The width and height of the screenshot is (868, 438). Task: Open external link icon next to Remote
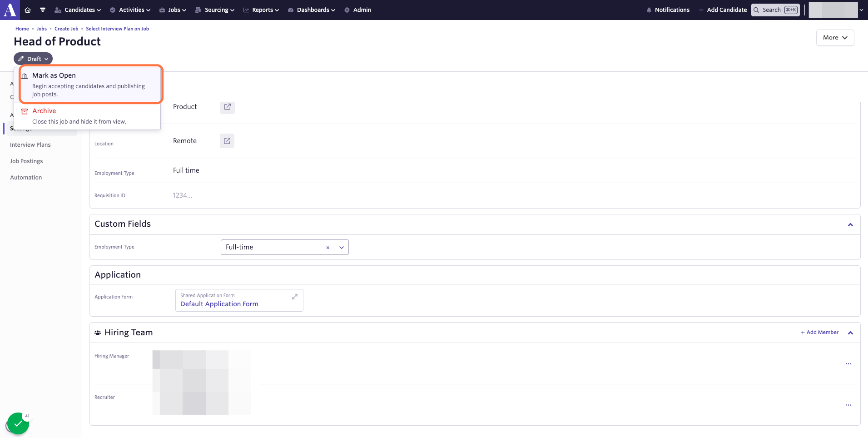[227, 141]
